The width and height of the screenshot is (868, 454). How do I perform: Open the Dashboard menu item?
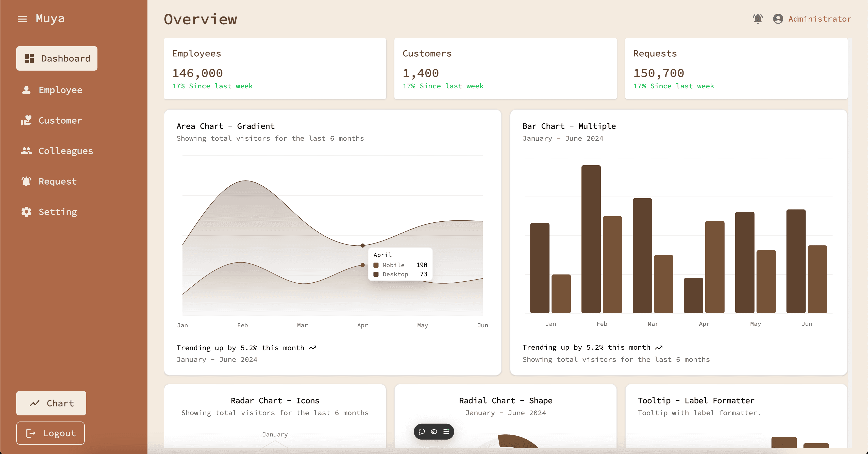pos(57,58)
